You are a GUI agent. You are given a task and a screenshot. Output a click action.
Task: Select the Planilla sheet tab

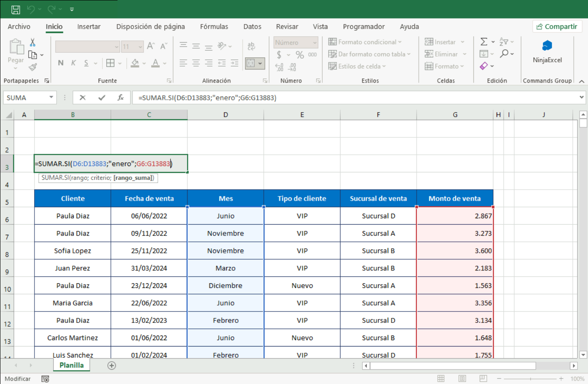(x=72, y=365)
